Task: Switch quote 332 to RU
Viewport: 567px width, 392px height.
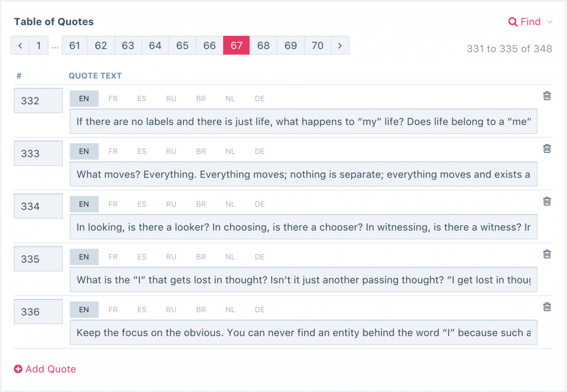Action: coord(171,99)
